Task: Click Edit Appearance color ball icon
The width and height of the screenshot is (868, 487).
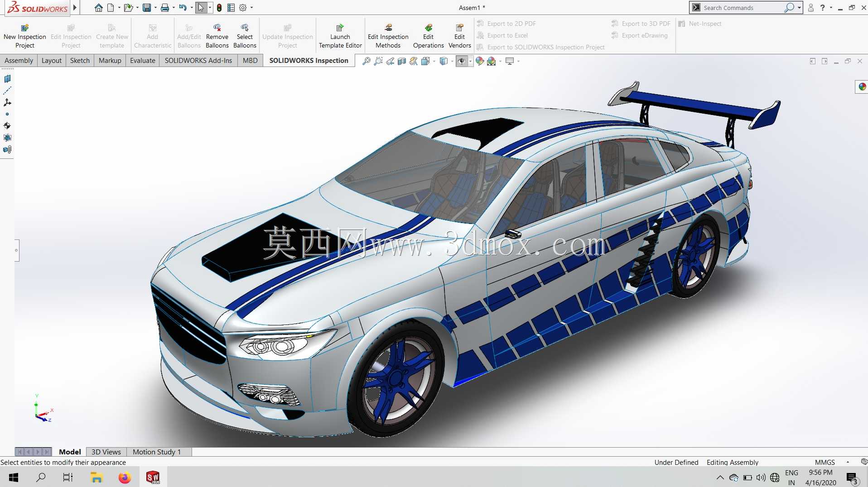Action: pyautogui.click(x=480, y=61)
